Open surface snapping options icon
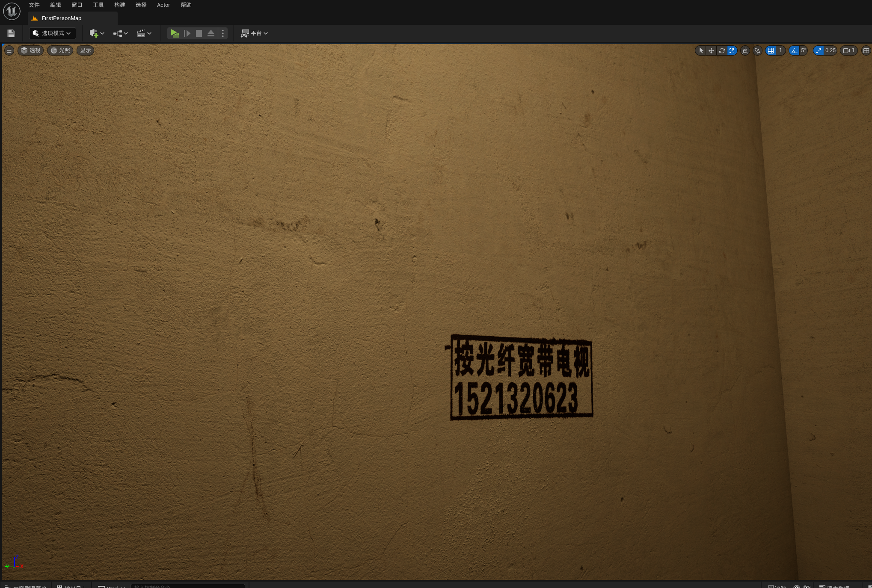This screenshot has width=872, height=588. point(757,50)
